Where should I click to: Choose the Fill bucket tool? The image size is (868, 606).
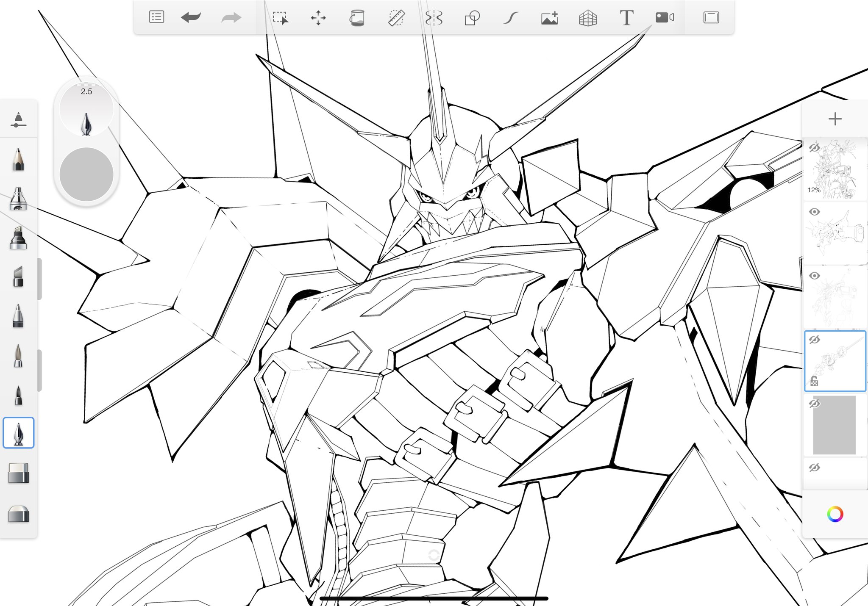click(356, 18)
